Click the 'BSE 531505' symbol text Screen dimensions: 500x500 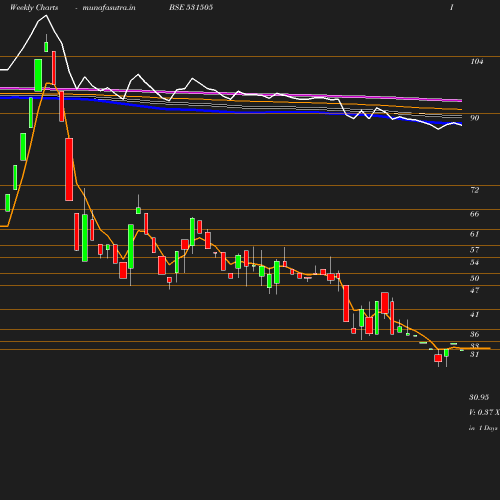(191, 7)
